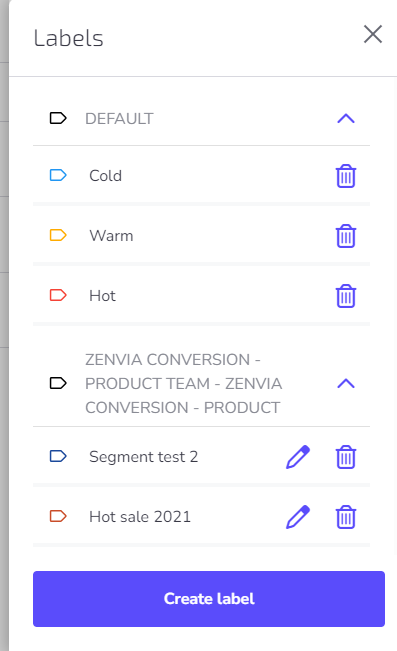Viewport: 397px width, 651px height.
Task: Click the red Hot tag icon
Action: point(58,295)
